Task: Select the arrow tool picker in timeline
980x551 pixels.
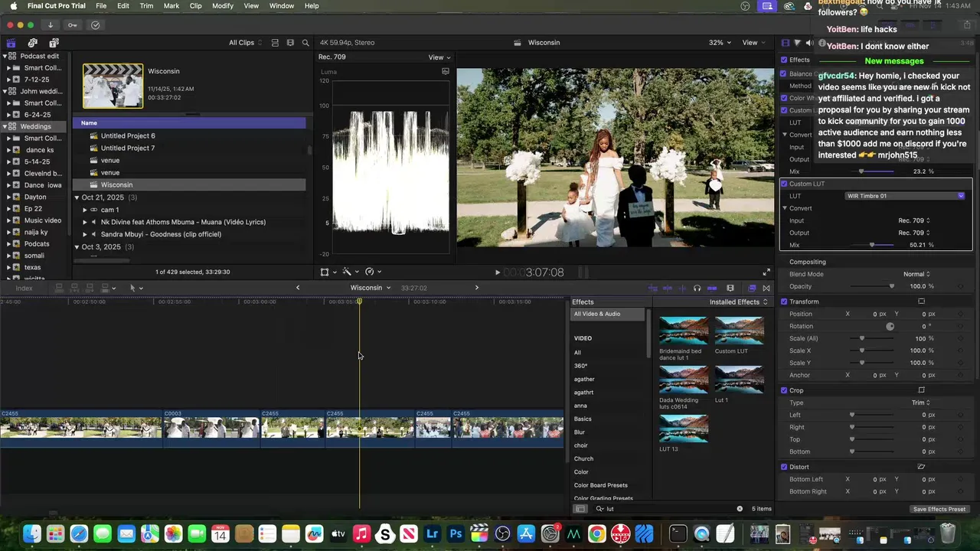Action: pyautogui.click(x=136, y=288)
